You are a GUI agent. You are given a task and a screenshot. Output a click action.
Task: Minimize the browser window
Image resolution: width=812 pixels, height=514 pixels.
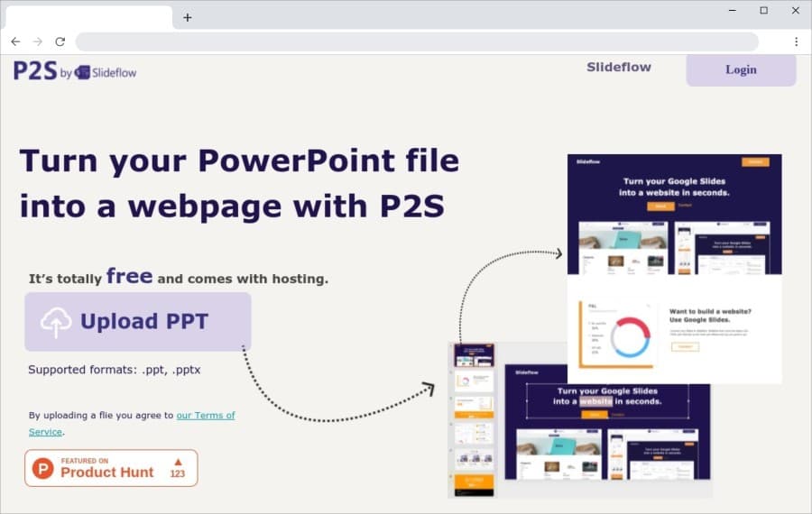point(733,10)
